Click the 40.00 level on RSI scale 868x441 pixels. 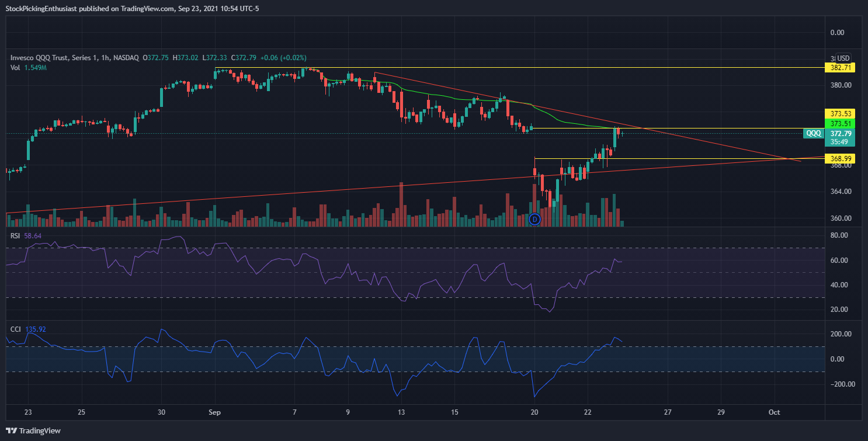[x=839, y=285]
